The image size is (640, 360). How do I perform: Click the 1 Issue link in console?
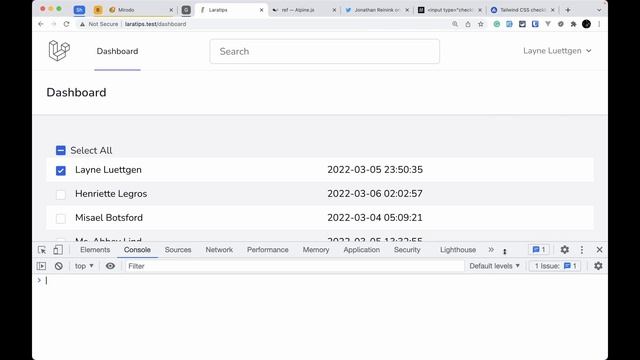click(556, 266)
